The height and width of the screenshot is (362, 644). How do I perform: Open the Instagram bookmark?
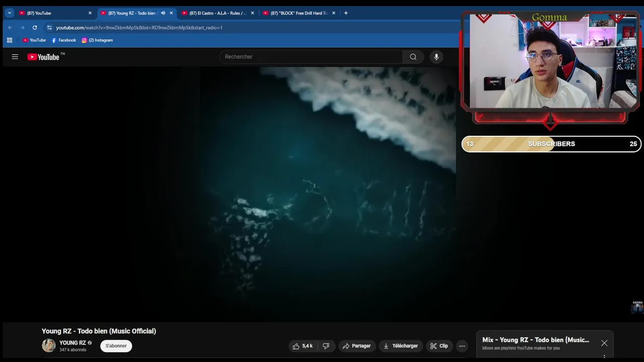pyautogui.click(x=97, y=40)
